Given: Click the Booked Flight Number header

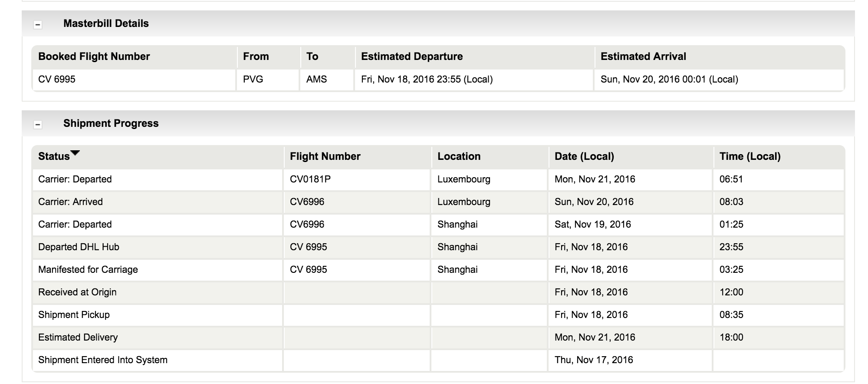Looking at the screenshot, I should coord(94,56).
